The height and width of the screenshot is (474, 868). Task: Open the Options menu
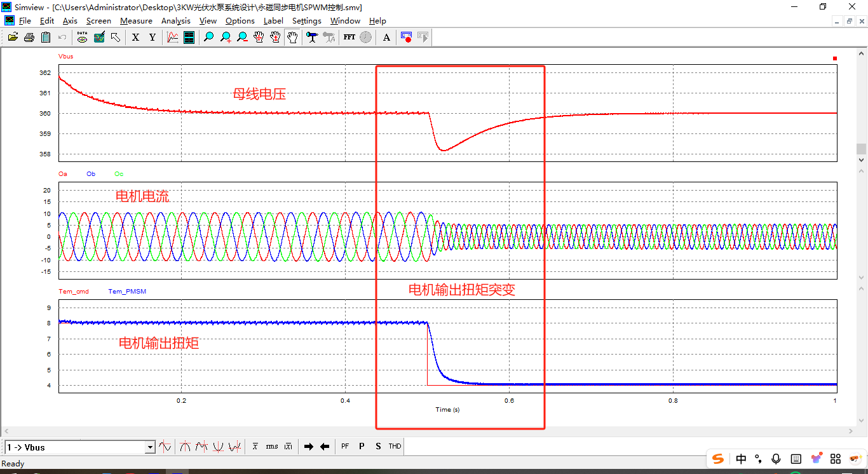pyautogui.click(x=240, y=21)
